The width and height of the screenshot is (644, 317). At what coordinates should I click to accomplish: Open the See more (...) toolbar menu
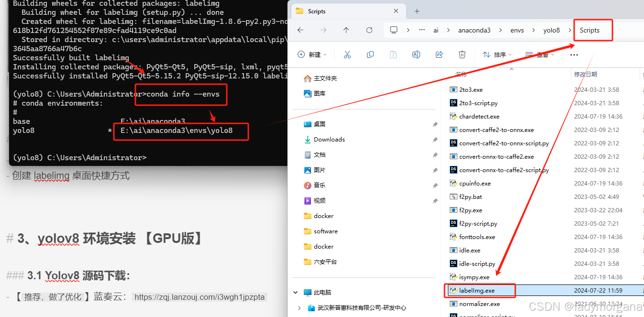click(574, 55)
